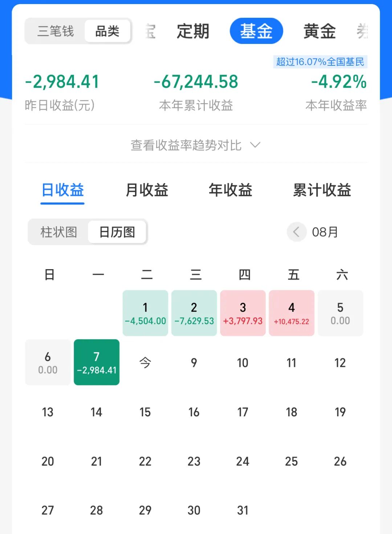Screen dimensions: 392x534
Task: Open the 08月 month selector
Action: (325, 232)
